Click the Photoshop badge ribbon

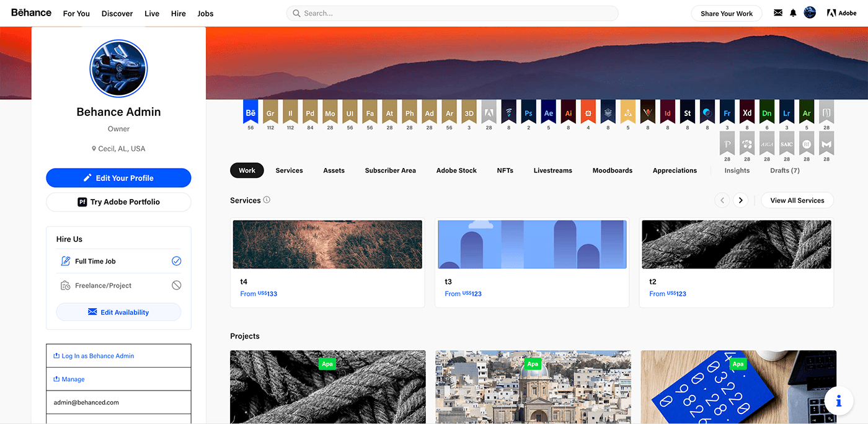pos(528,113)
